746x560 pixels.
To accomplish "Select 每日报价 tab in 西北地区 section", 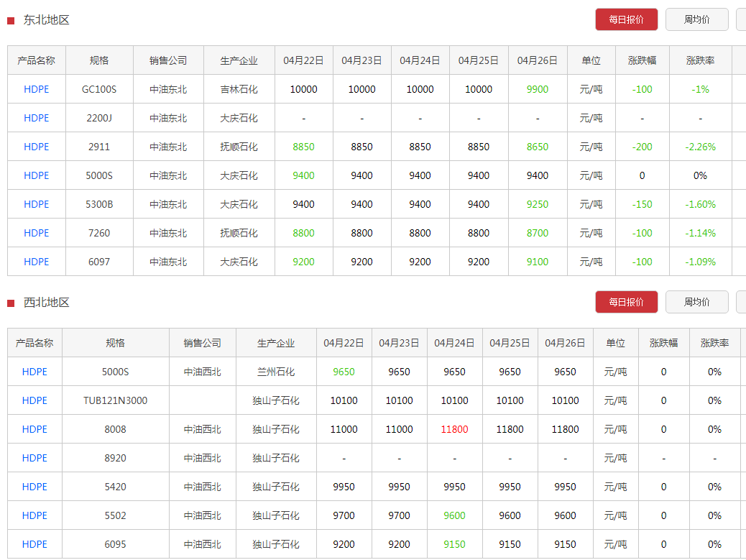I will pos(626,302).
